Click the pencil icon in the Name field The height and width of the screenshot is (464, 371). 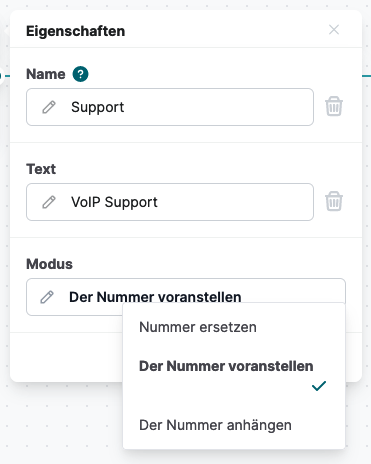tap(49, 107)
